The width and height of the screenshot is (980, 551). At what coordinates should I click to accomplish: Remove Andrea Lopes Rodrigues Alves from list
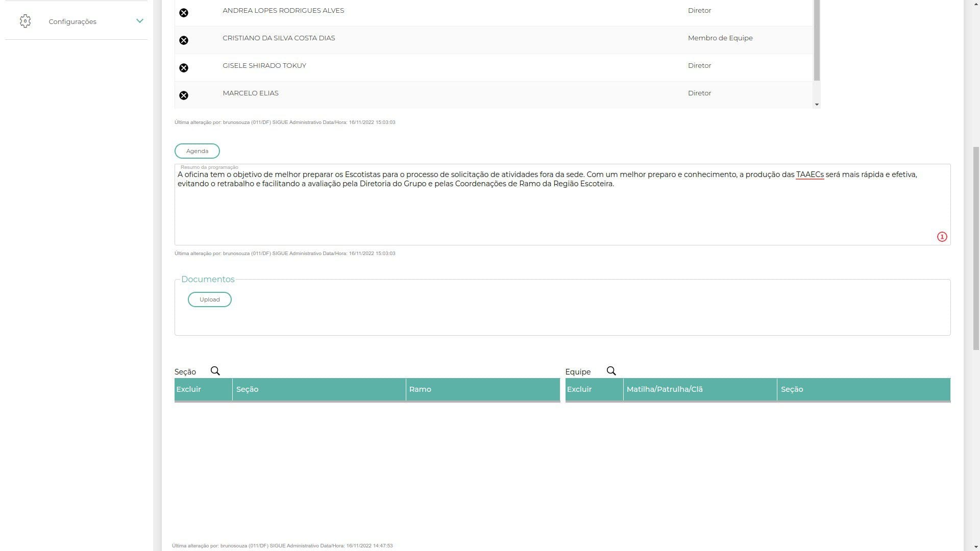[x=184, y=13]
